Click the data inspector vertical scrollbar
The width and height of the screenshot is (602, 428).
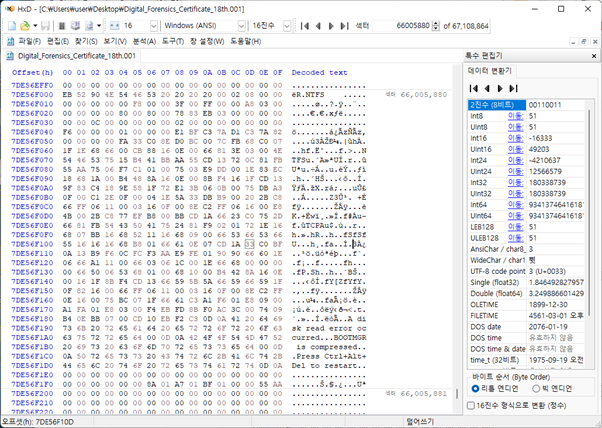(x=590, y=212)
